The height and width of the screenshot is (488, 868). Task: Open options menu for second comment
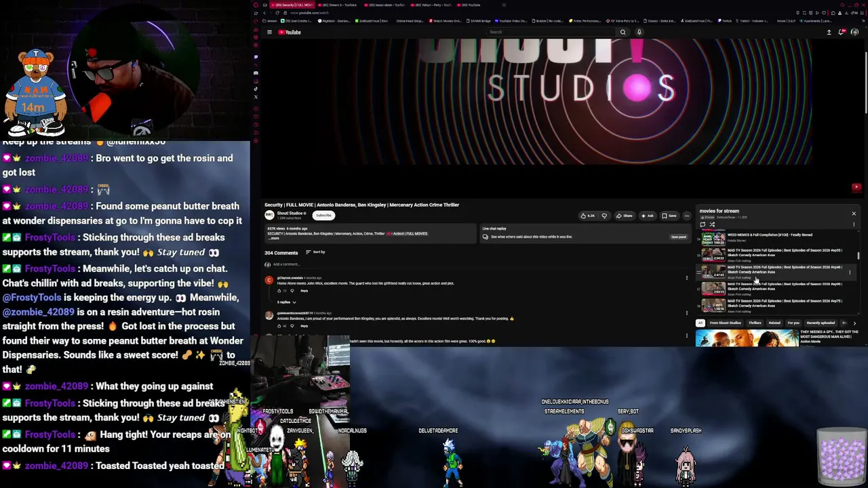click(686, 313)
